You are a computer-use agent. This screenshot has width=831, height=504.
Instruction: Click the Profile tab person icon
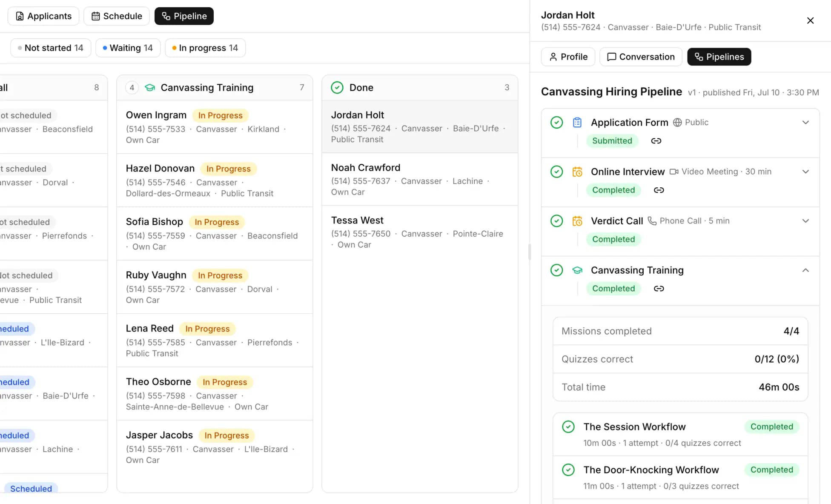pos(553,57)
